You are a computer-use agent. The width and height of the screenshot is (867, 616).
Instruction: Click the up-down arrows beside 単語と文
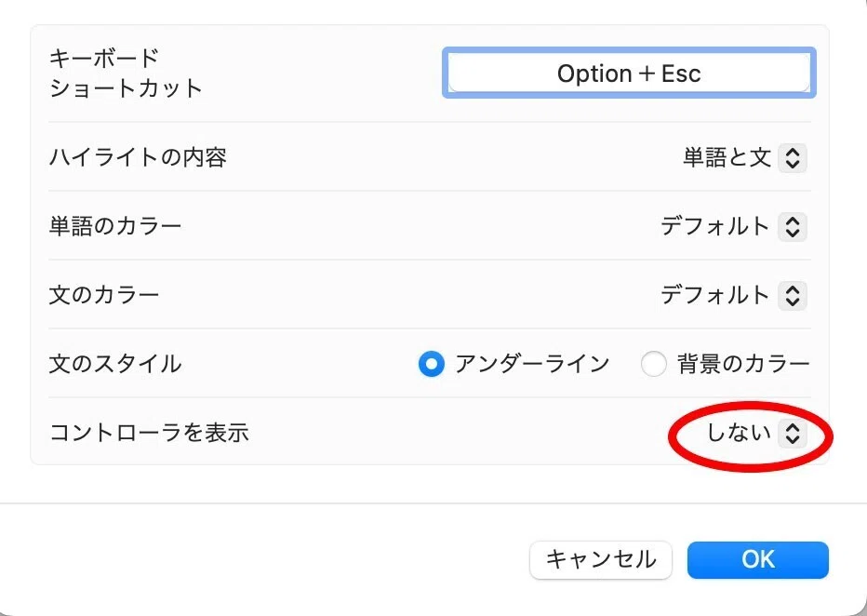[x=793, y=158]
